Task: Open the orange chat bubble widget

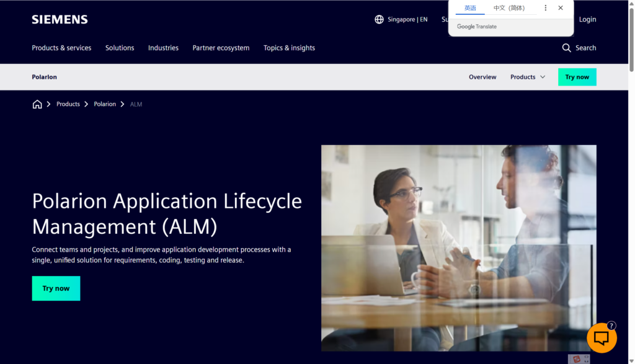Action: coord(601,338)
